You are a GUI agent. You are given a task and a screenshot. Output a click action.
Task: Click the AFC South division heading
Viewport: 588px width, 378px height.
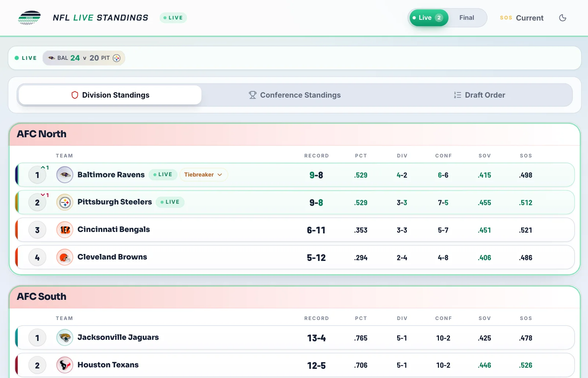click(x=41, y=297)
